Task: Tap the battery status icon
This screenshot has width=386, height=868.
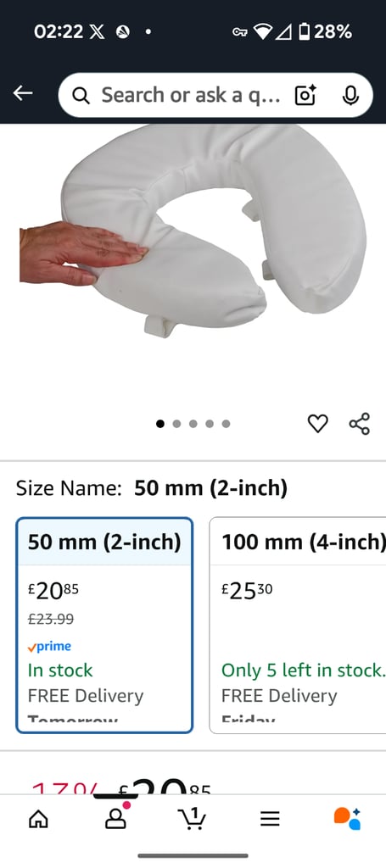Action: coord(304,32)
